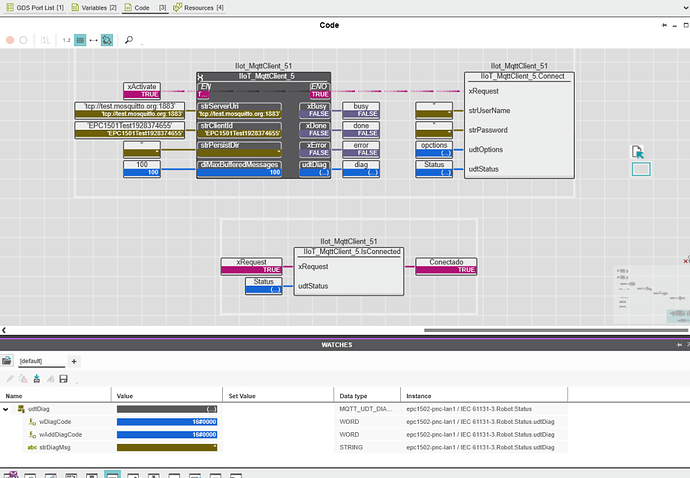Add a new watch list with plus

74,361
